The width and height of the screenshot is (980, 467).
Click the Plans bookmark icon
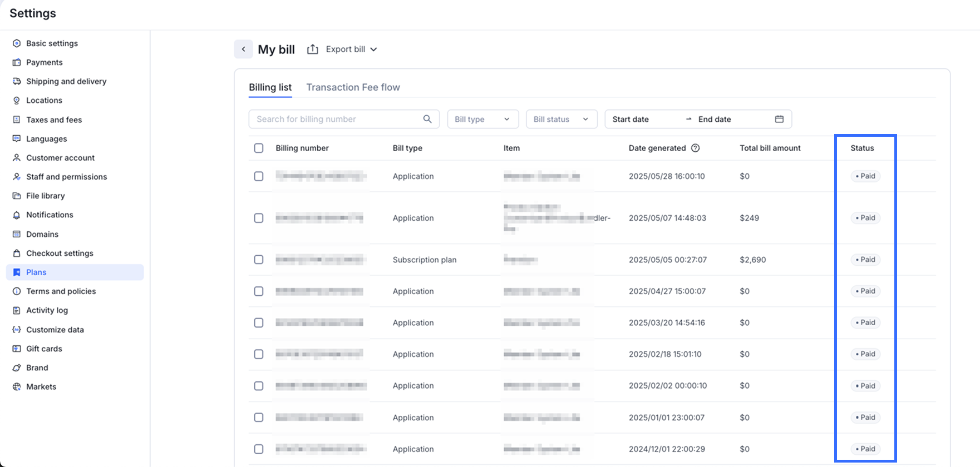tap(17, 272)
